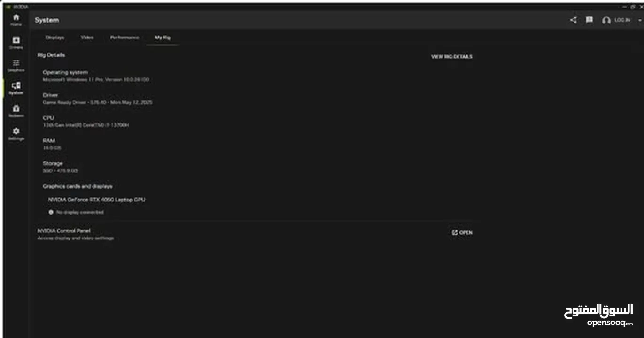
Task: Click the Game Ready Driver version text
Action: 98,102
